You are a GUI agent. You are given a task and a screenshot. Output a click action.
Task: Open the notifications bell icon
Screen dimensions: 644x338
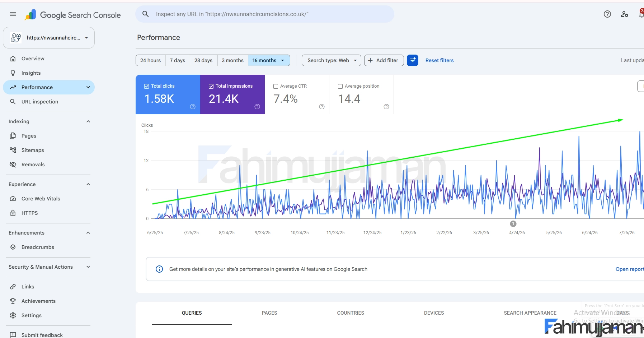tap(641, 14)
